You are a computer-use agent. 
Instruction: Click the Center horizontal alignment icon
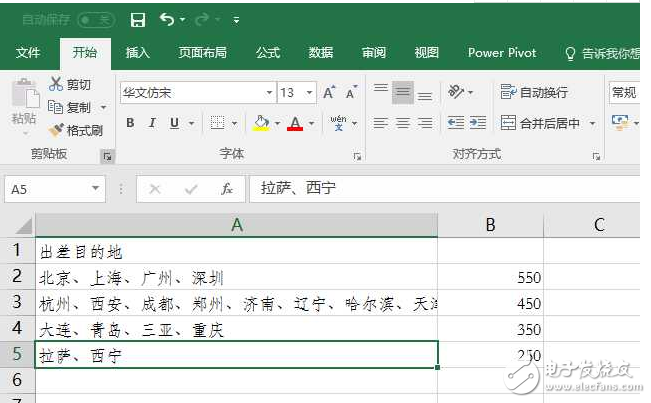pyautogui.click(x=402, y=123)
